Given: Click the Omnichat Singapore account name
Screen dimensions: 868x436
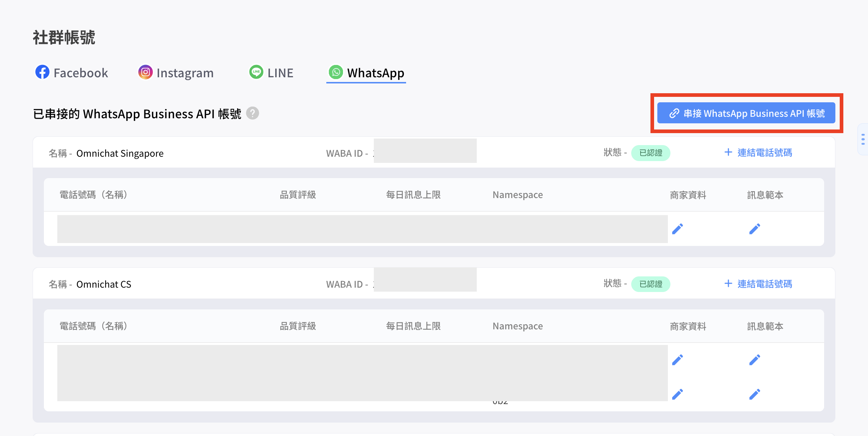Looking at the screenshot, I should pyautogui.click(x=120, y=153).
